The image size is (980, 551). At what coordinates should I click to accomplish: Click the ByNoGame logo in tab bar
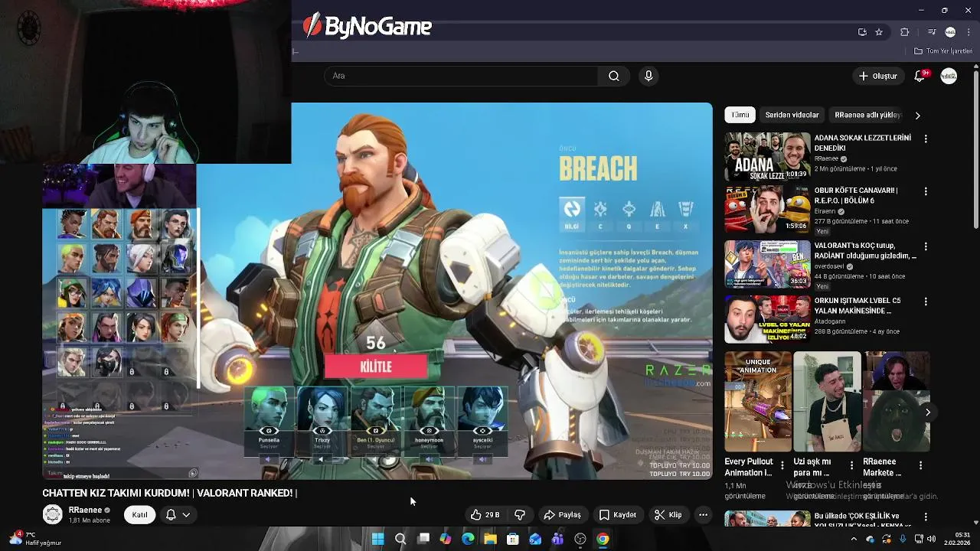(x=367, y=27)
